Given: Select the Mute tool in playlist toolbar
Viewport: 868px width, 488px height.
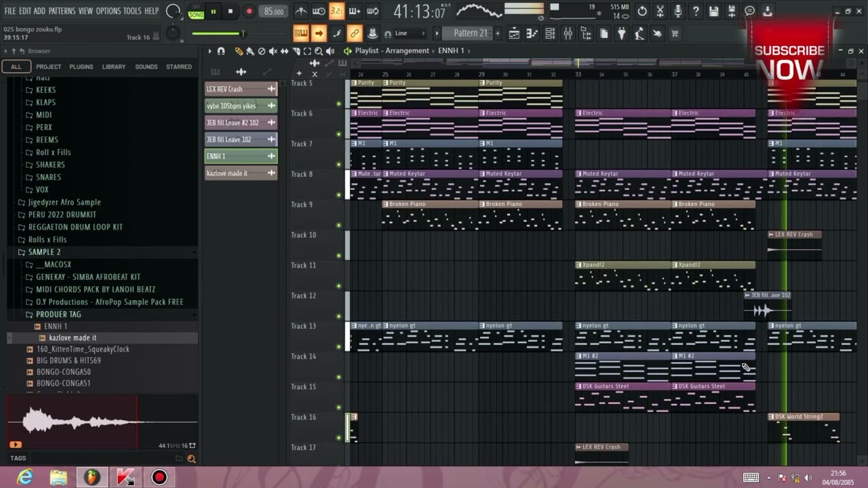Looking at the screenshot, I should coord(273,51).
